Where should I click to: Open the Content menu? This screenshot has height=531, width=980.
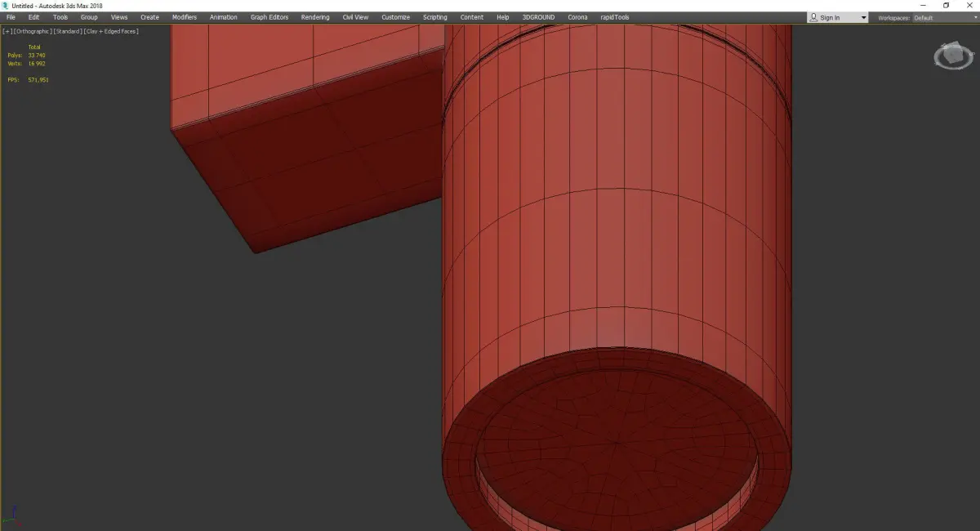click(472, 17)
